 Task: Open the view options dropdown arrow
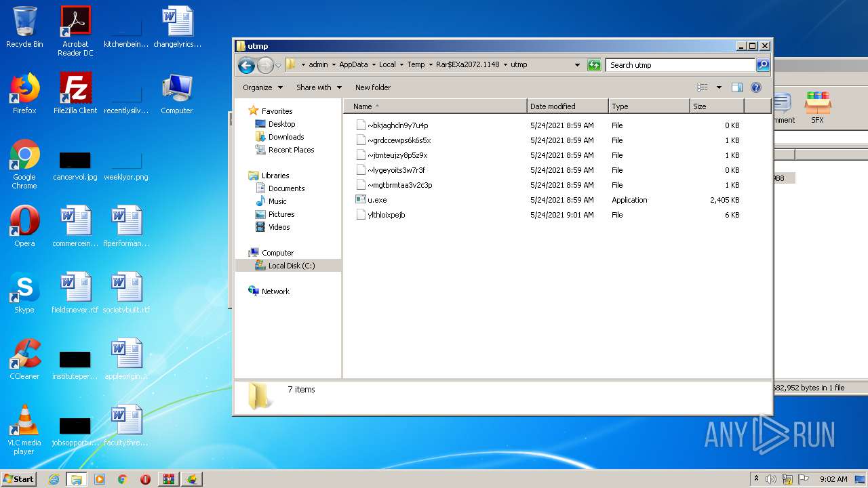point(719,87)
